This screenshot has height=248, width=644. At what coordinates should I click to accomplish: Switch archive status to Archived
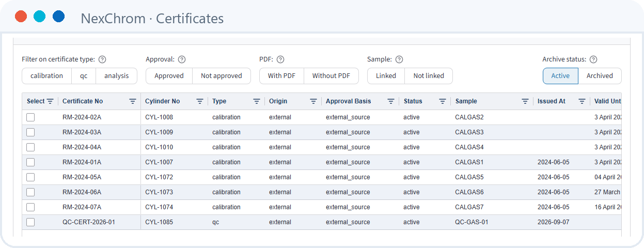tap(600, 76)
